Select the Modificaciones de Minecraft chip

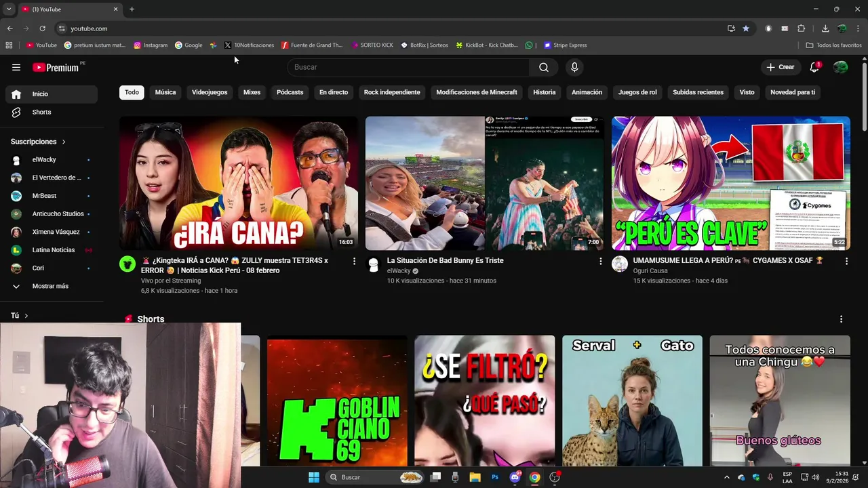477,92
